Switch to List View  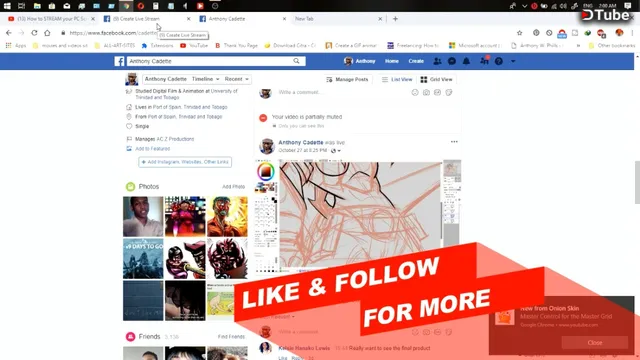click(x=397, y=79)
